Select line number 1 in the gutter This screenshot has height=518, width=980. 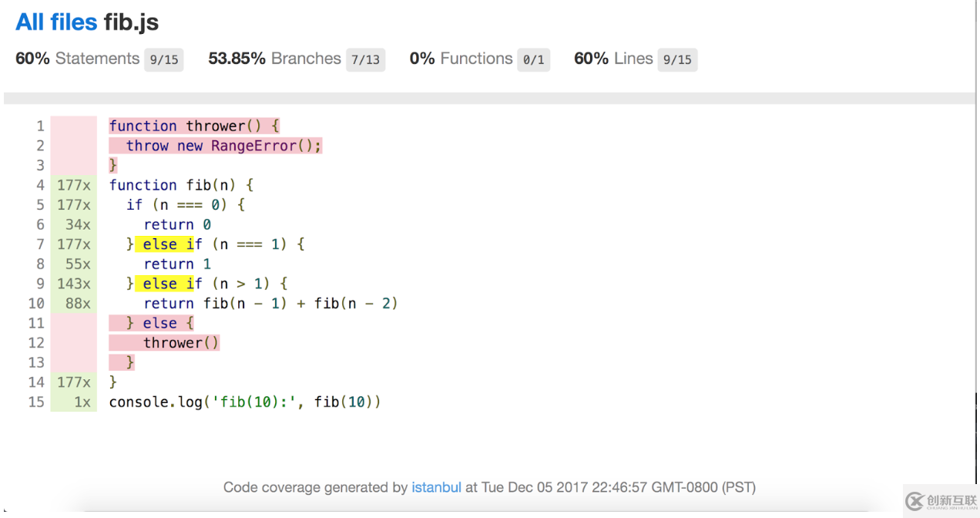pyautogui.click(x=40, y=126)
